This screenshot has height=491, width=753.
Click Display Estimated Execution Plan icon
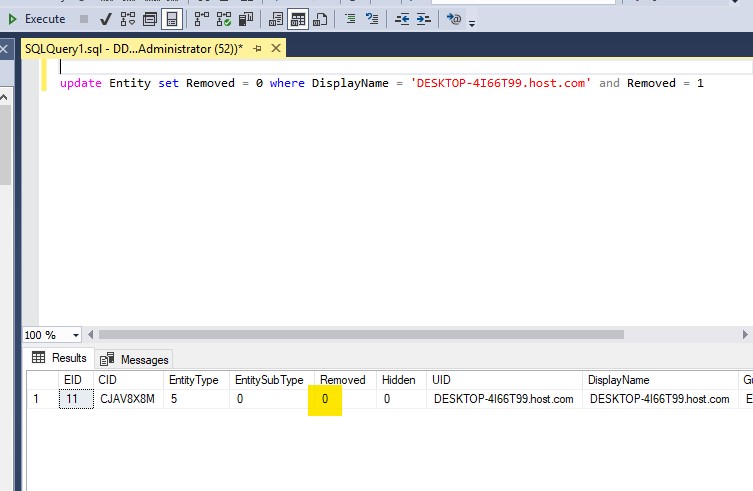(x=128, y=19)
